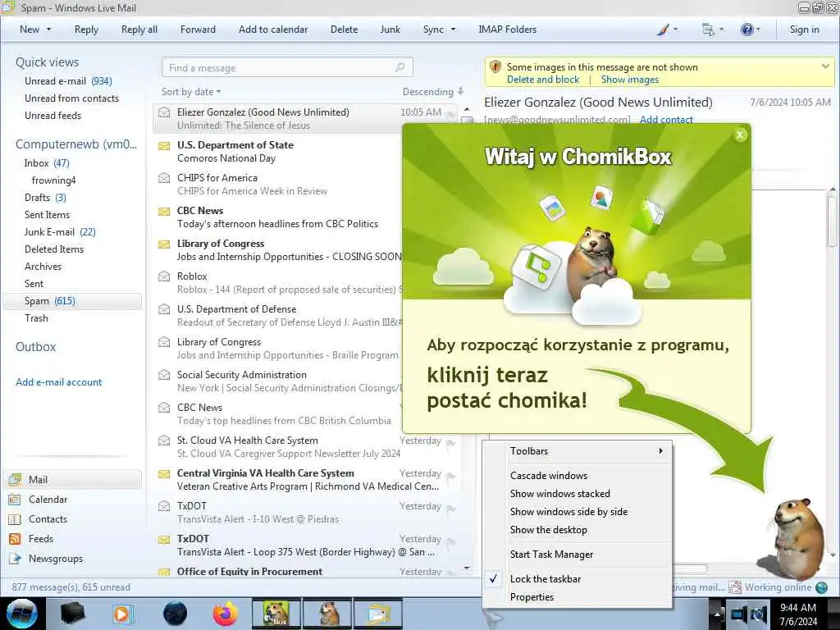Click the Sign in button
Screen dimensions: 840x630
coord(804,30)
